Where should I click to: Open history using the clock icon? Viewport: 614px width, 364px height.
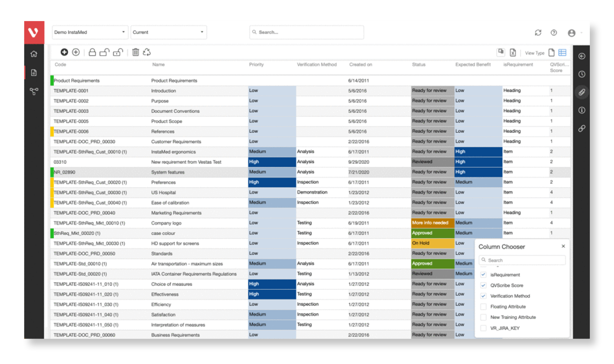[x=582, y=74]
